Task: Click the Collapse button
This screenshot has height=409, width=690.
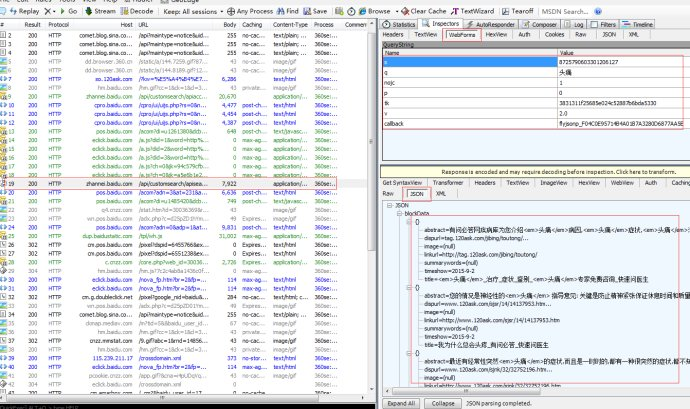Action: tap(442, 403)
